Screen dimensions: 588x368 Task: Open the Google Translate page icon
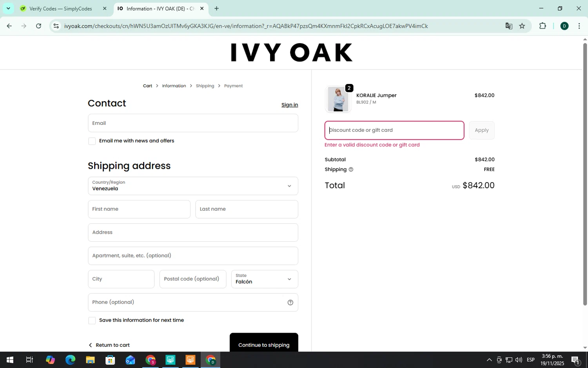pos(509,26)
